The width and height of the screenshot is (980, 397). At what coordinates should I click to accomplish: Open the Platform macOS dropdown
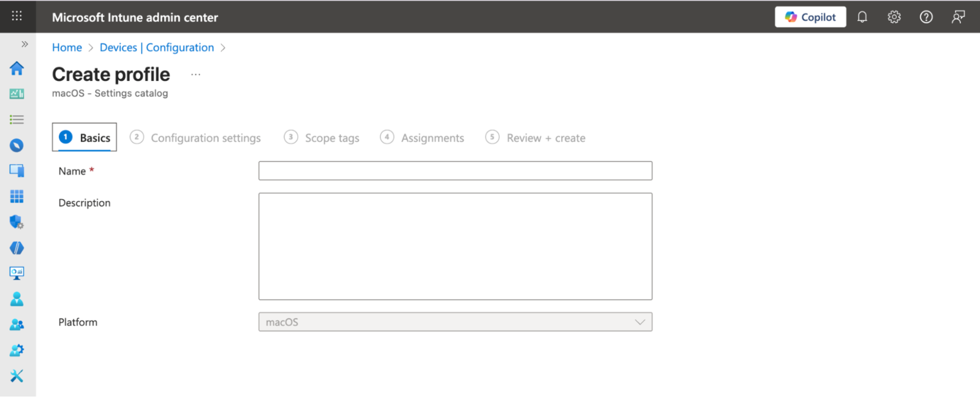point(455,322)
